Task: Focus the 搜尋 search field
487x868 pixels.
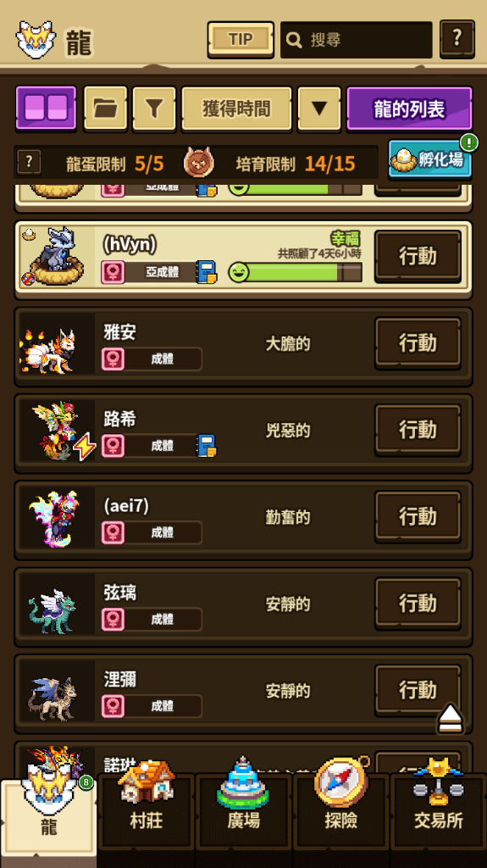Action: pos(357,39)
